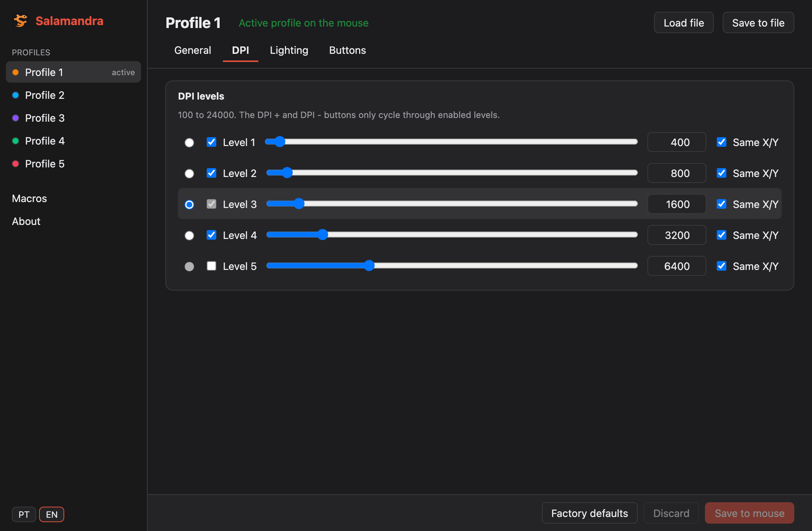Adjust the Level 1 DPI slider
This screenshot has width=812, height=531.
(452, 142)
